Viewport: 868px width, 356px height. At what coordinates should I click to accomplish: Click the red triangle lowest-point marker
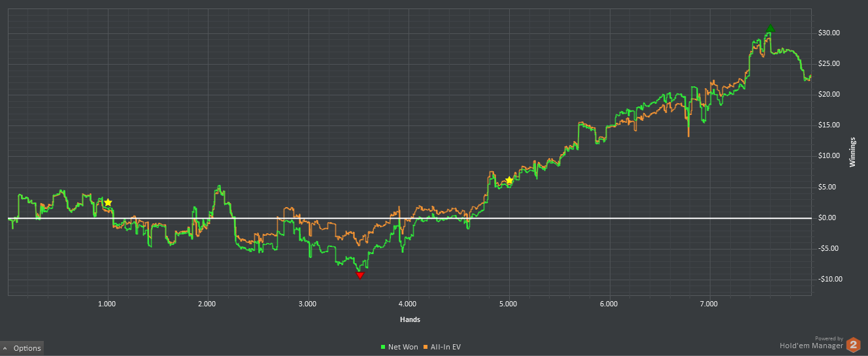pos(360,275)
